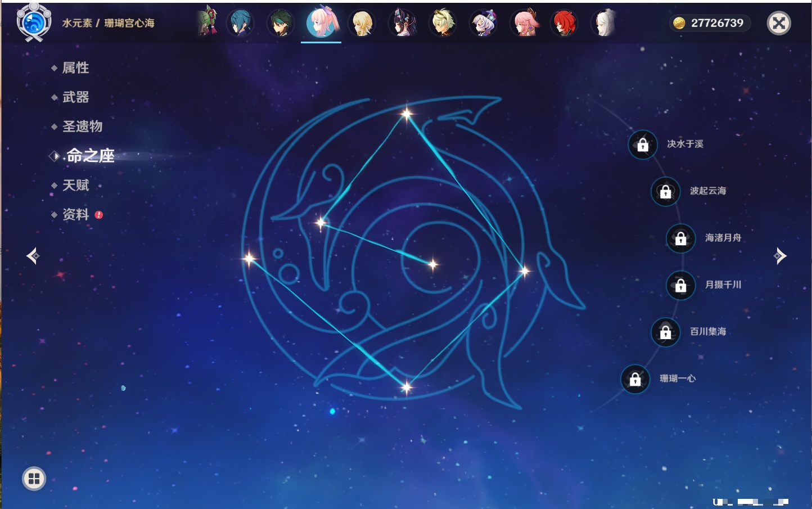The height and width of the screenshot is (509, 812).
Task: Select the blonde traveler character avatar
Action: 362,23
